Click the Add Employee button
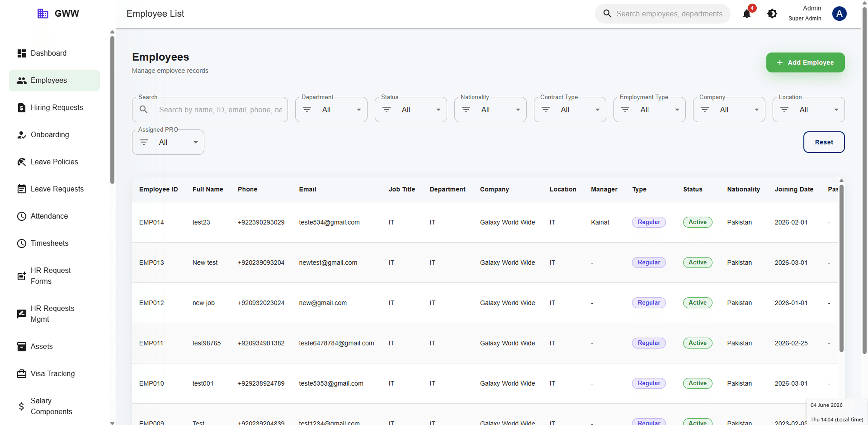The height and width of the screenshot is (425, 868). pyautogui.click(x=805, y=63)
